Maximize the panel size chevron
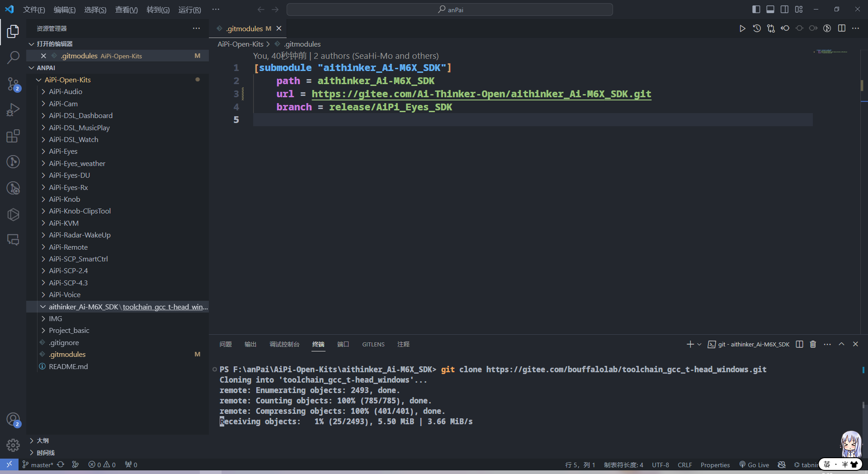 click(x=841, y=344)
